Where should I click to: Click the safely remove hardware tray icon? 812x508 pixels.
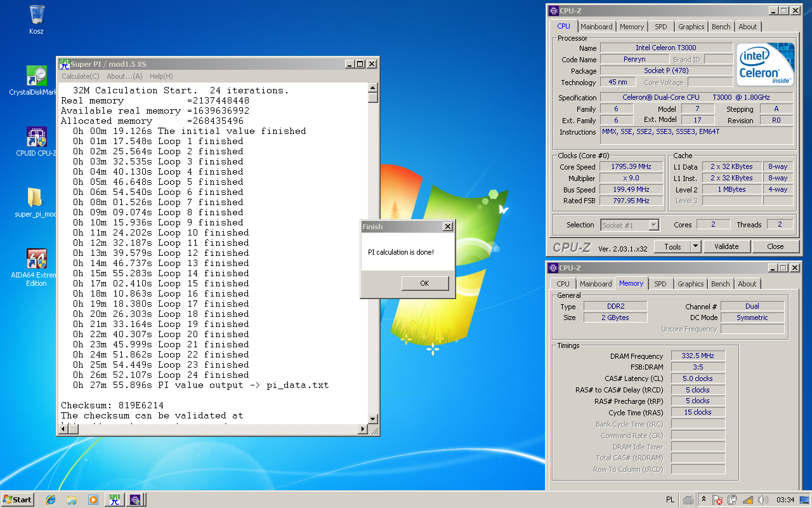(x=733, y=500)
